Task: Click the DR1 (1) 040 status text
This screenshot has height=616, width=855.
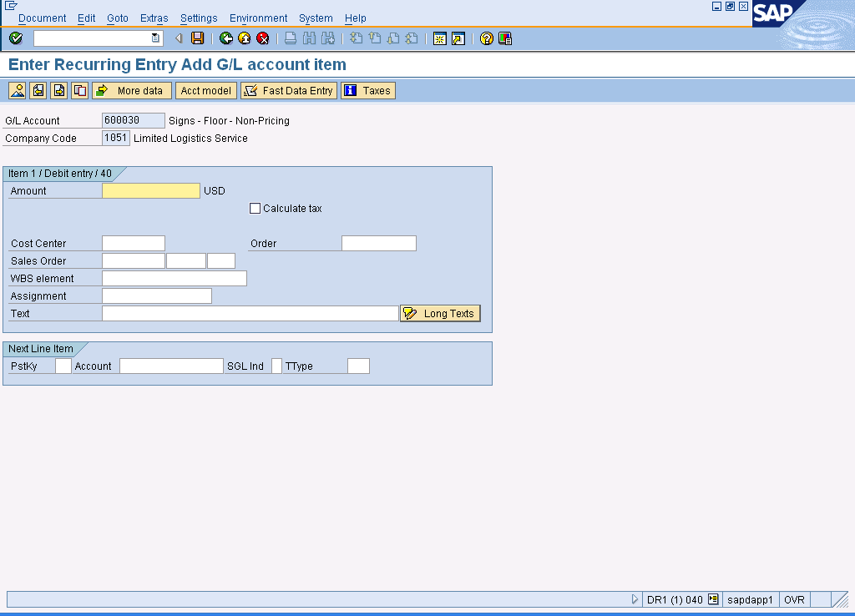Action: pyautogui.click(x=675, y=599)
